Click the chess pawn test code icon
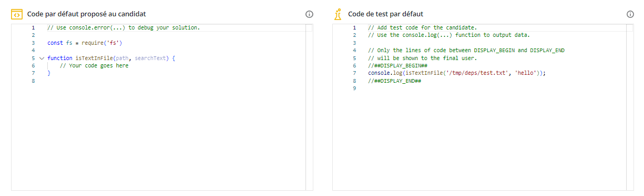The image size is (644, 196). pyautogui.click(x=338, y=14)
